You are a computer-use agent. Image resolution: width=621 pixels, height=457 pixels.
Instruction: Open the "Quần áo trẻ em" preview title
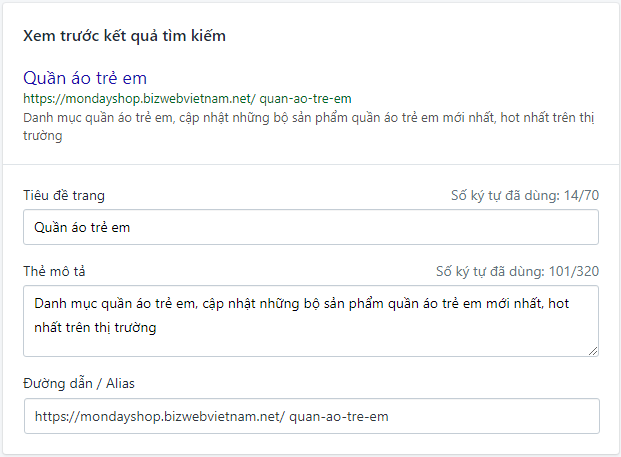[x=86, y=78]
